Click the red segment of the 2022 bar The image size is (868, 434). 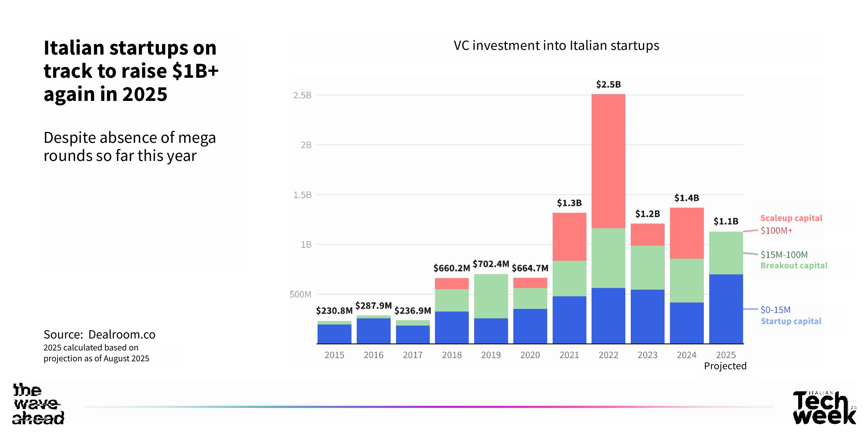click(x=608, y=161)
